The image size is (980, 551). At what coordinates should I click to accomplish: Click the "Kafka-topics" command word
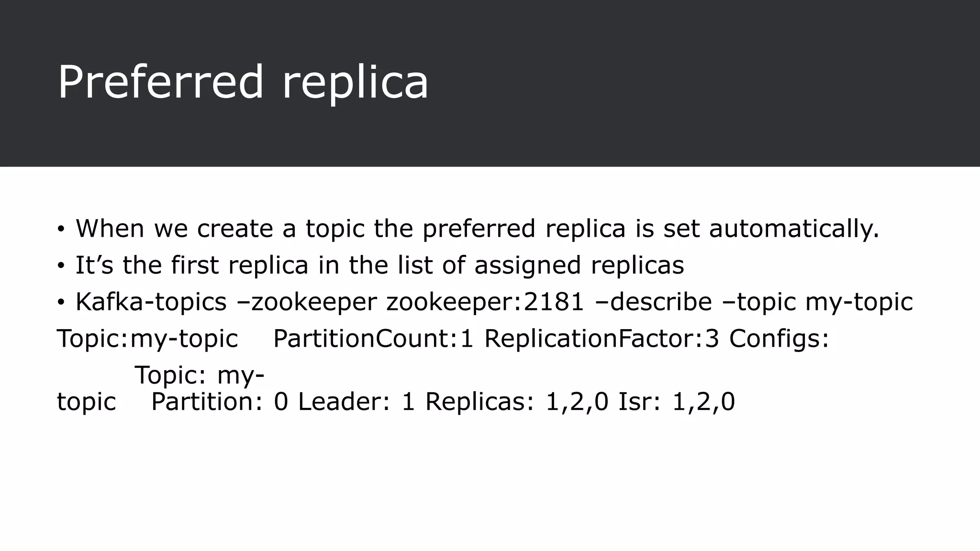[x=151, y=302]
